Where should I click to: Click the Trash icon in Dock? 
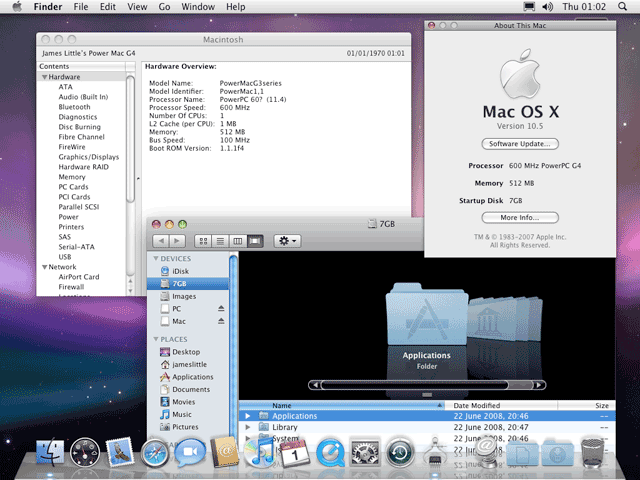[x=594, y=453]
